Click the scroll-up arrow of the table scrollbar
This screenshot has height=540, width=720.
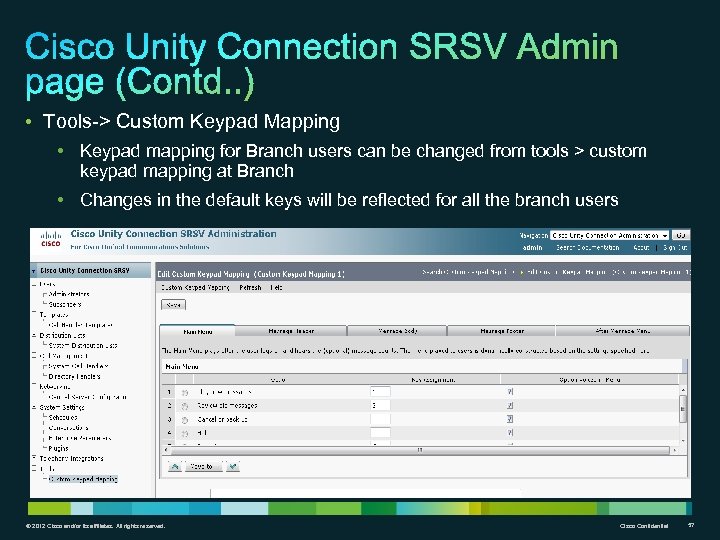pyautogui.click(x=683, y=390)
